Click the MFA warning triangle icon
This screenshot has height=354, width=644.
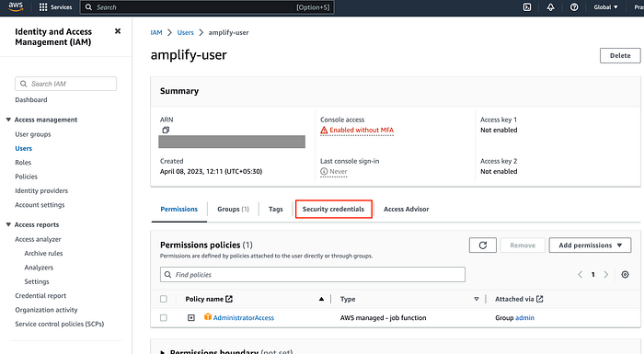pos(324,131)
